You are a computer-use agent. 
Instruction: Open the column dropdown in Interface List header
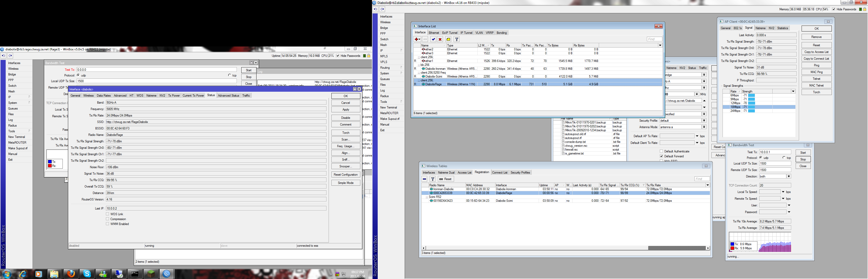click(660, 45)
